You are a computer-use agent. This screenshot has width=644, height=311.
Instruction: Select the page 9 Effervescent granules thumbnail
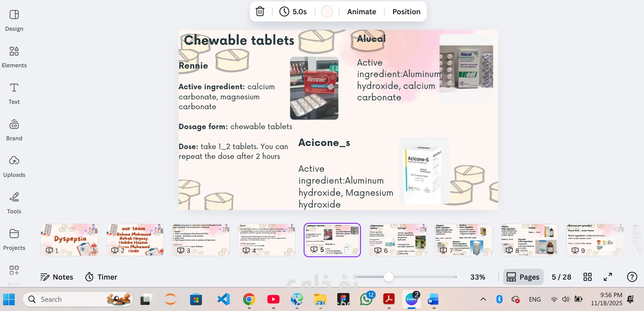coord(595,240)
